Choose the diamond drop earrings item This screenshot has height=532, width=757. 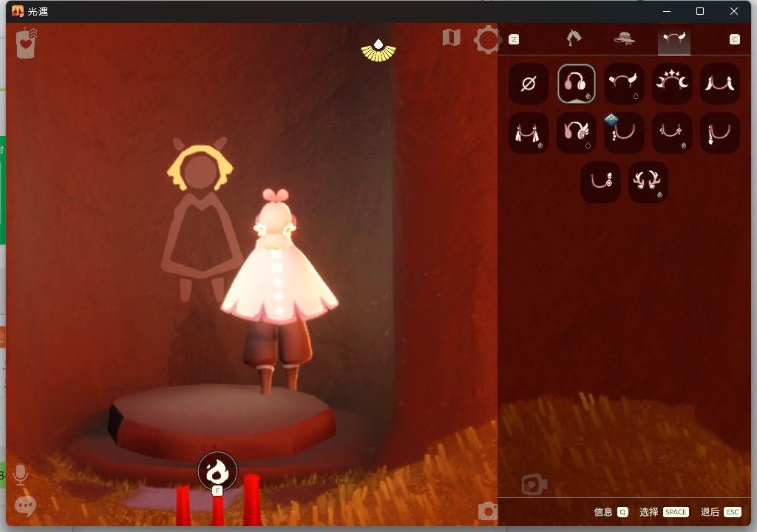point(671,133)
